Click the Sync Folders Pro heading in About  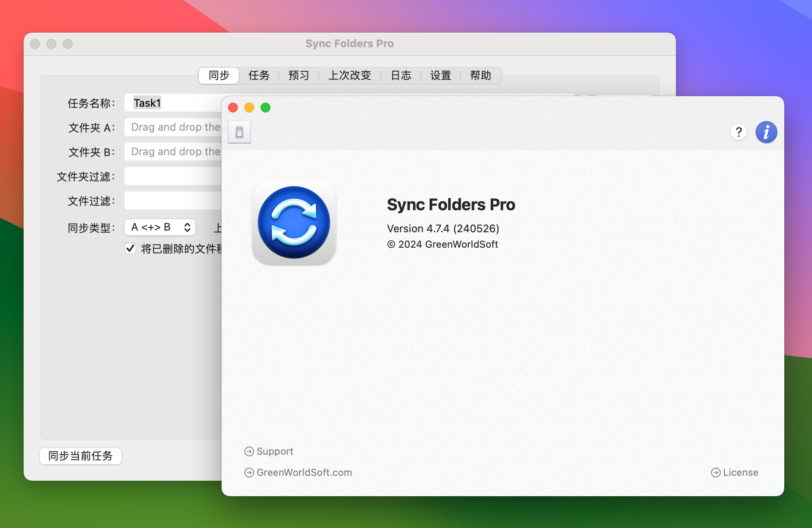tap(451, 205)
